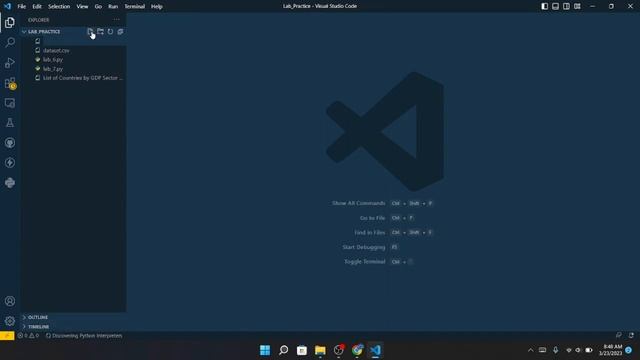Open the GitHub activity bar icon

coord(10,143)
